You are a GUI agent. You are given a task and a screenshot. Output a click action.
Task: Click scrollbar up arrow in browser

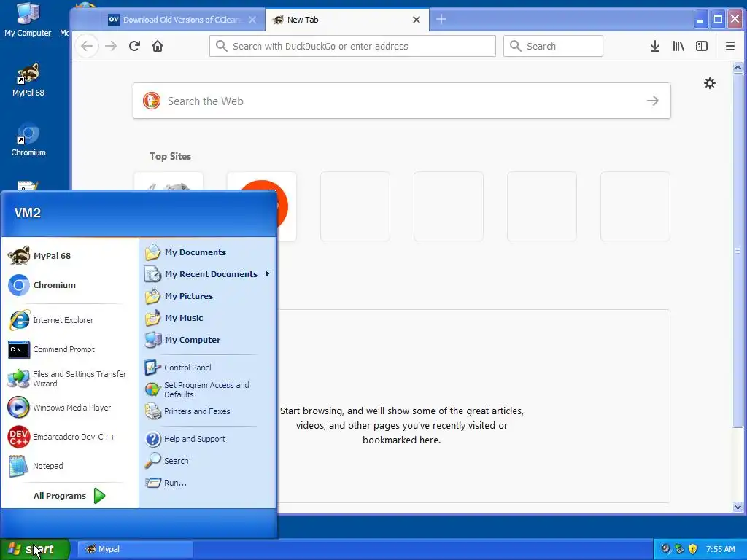(x=738, y=68)
